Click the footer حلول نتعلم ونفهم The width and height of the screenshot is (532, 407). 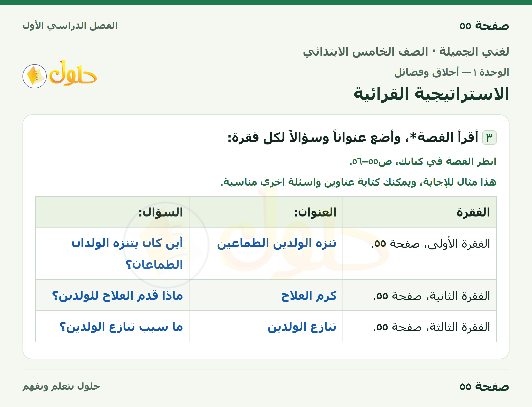point(61,386)
